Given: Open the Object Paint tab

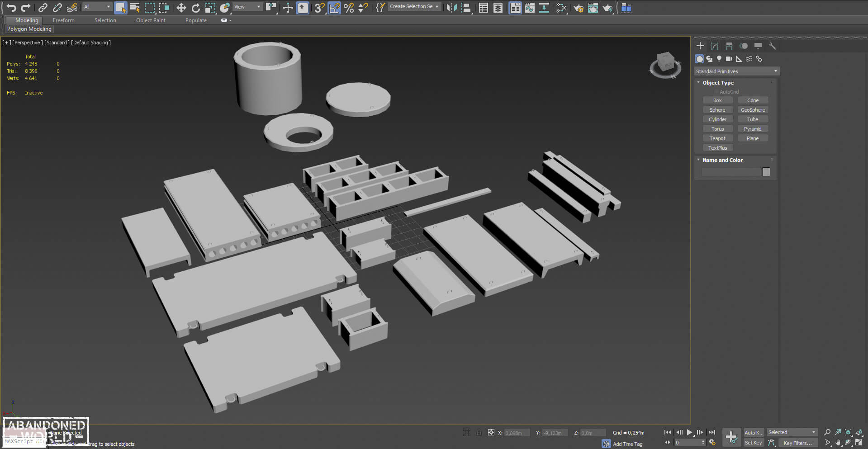Looking at the screenshot, I should 151,20.
